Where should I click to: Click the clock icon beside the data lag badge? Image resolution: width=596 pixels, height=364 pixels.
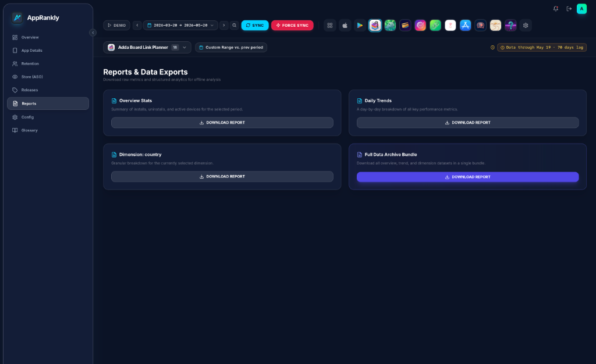[x=492, y=48]
